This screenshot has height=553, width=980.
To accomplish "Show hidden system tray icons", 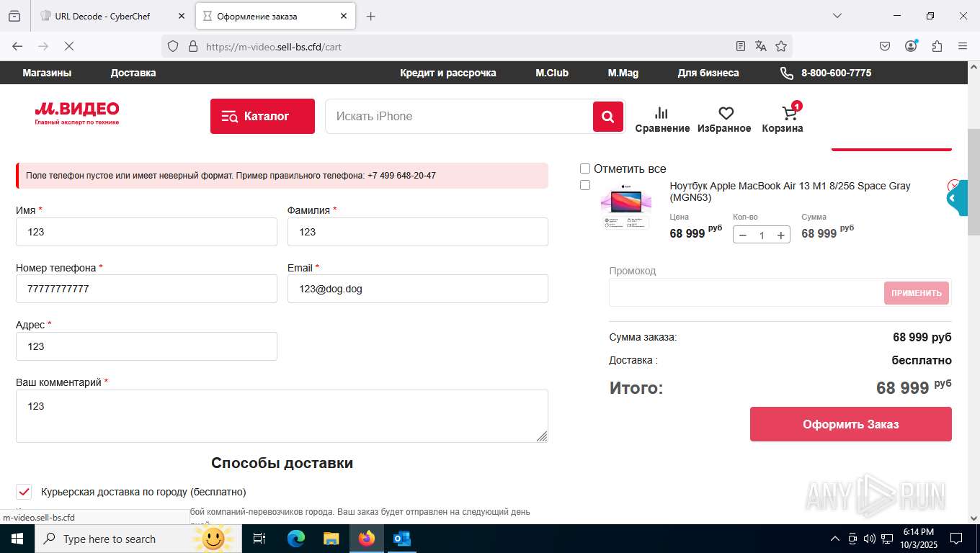I will [x=835, y=539].
